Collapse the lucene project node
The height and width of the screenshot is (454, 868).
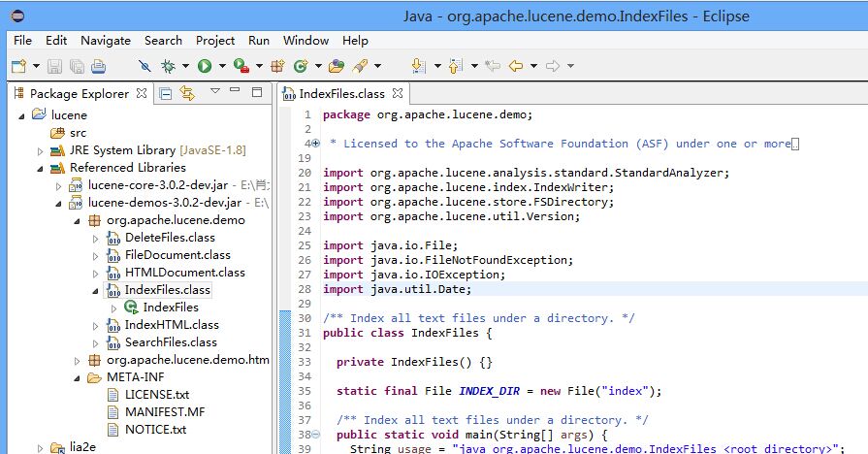[21, 116]
